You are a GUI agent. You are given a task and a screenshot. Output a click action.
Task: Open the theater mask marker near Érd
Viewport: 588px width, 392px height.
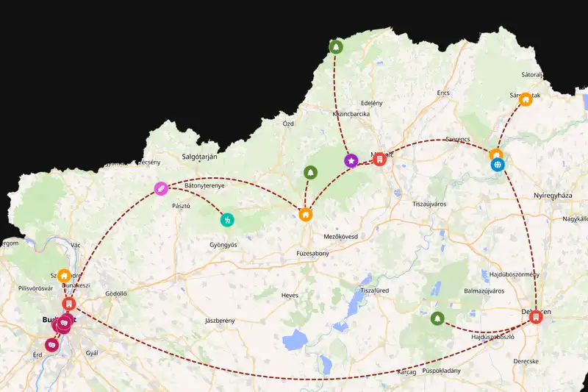tap(51, 345)
